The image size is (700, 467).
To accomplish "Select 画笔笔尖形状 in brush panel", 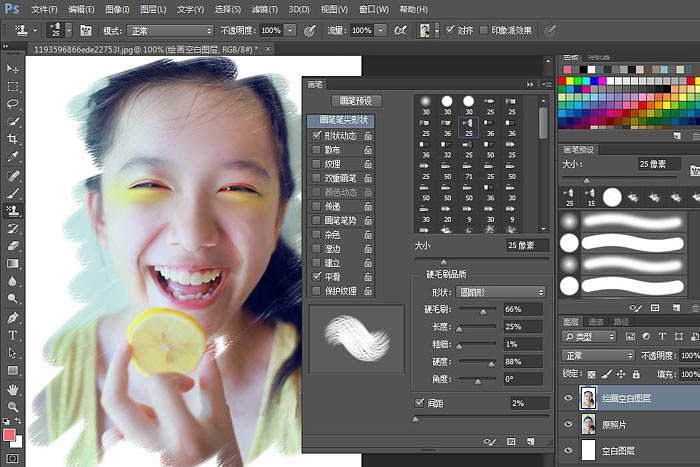I will [x=340, y=120].
